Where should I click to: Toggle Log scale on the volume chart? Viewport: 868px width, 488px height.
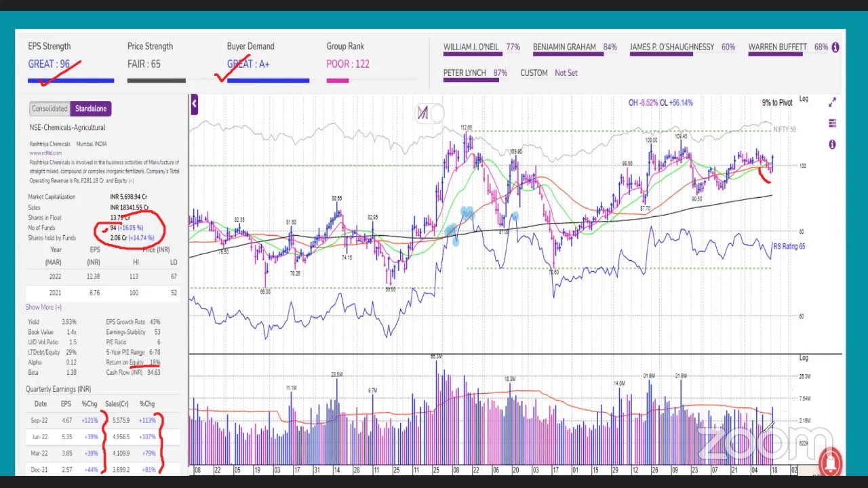tap(804, 358)
